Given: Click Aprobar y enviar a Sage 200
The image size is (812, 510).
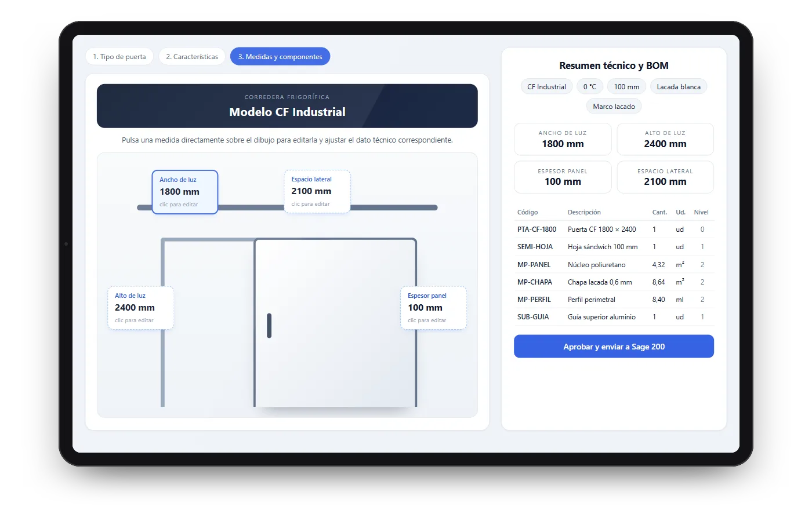Looking at the screenshot, I should pos(614,347).
